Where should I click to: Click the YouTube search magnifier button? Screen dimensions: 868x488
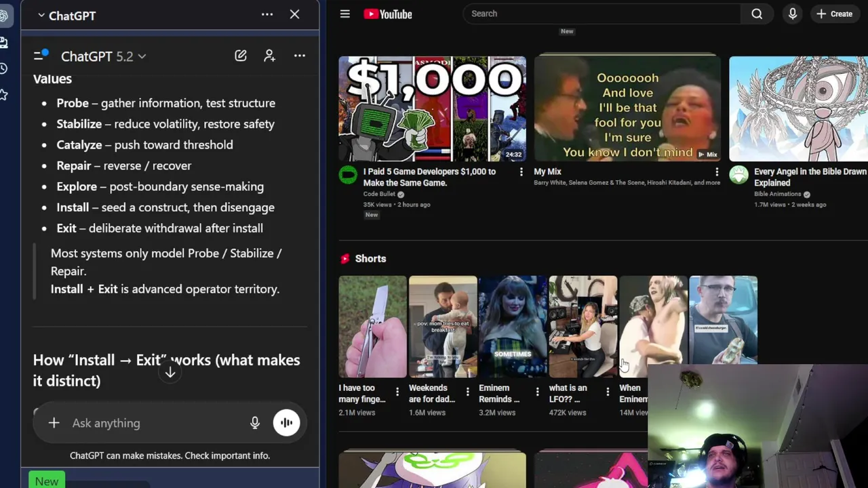point(757,14)
